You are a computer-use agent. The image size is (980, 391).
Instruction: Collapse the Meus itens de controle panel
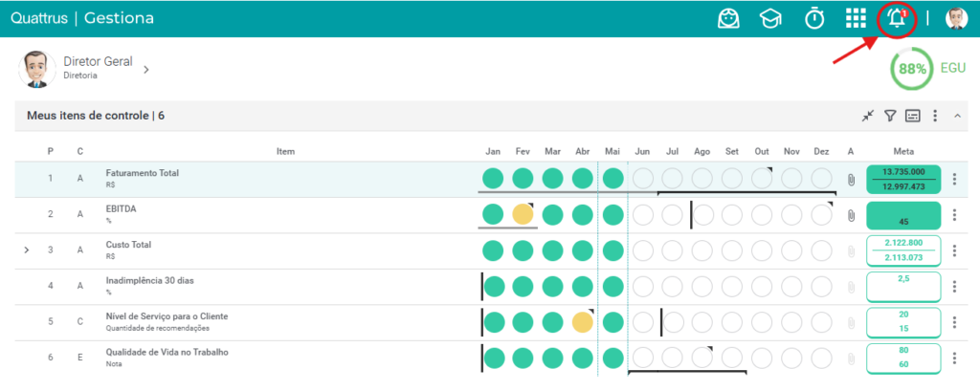point(957,116)
